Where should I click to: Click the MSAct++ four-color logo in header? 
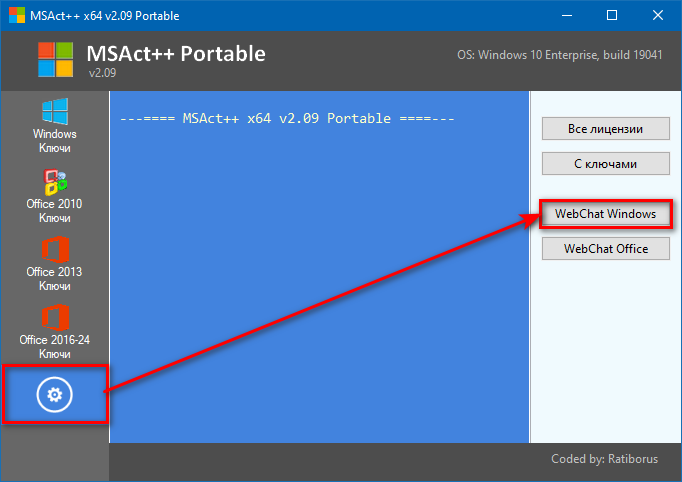coord(55,60)
